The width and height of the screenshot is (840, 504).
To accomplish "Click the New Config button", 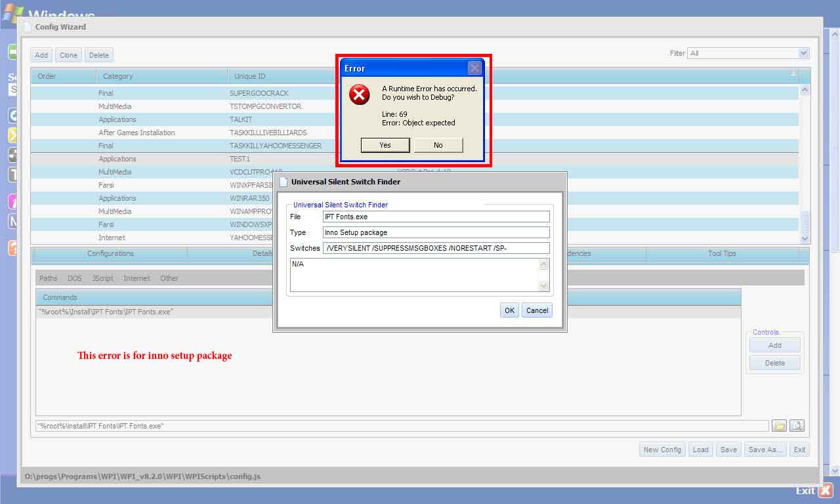I will pos(662,450).
